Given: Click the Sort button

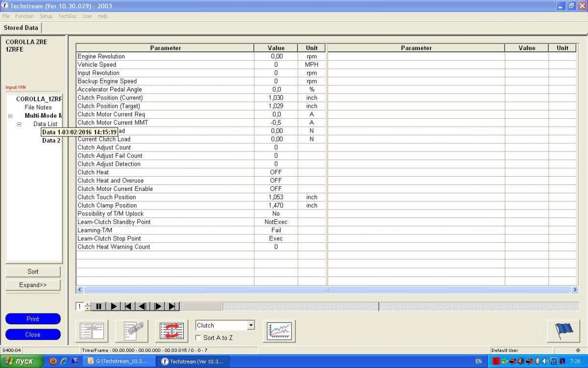Looking at the screenshot, I should click(x=33, y=272).
